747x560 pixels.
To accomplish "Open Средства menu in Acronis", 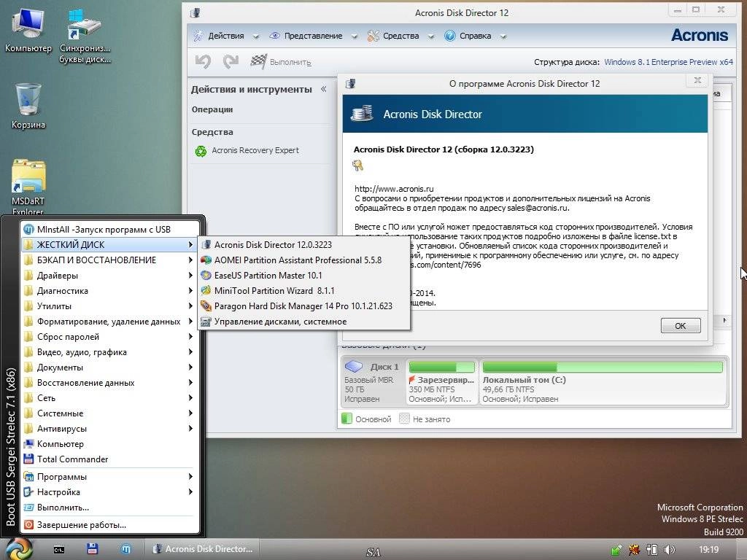I will [x=400, y=36].
